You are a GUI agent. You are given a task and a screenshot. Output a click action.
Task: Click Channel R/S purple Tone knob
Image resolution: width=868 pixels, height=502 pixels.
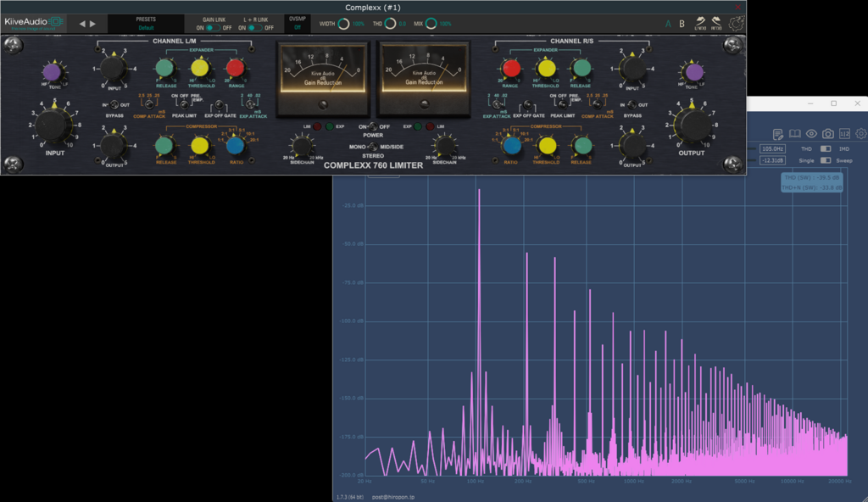(x=693, y=71)
